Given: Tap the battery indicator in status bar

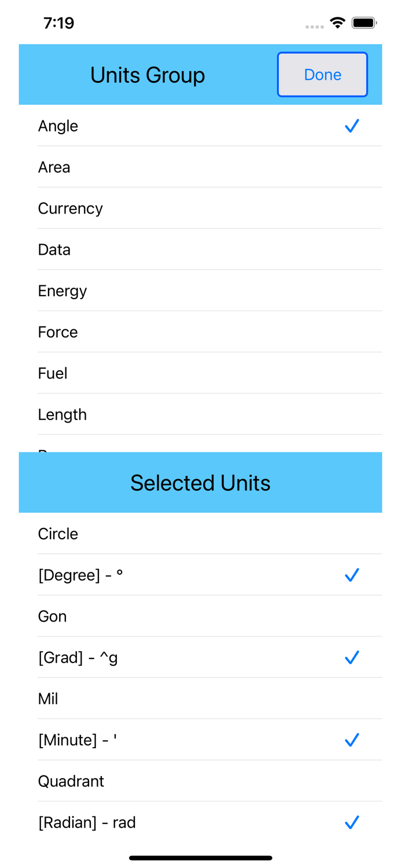Looking at the screenshot, I should tap(365, 22).
